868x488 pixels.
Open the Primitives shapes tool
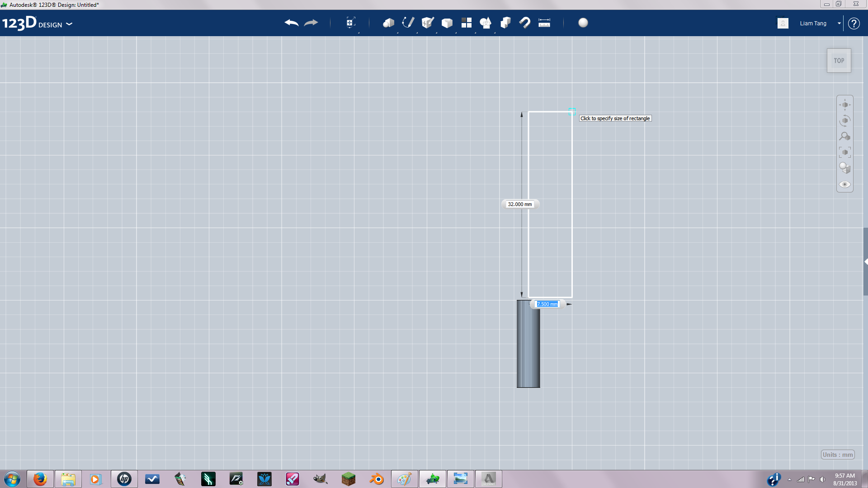click(388, 23)
